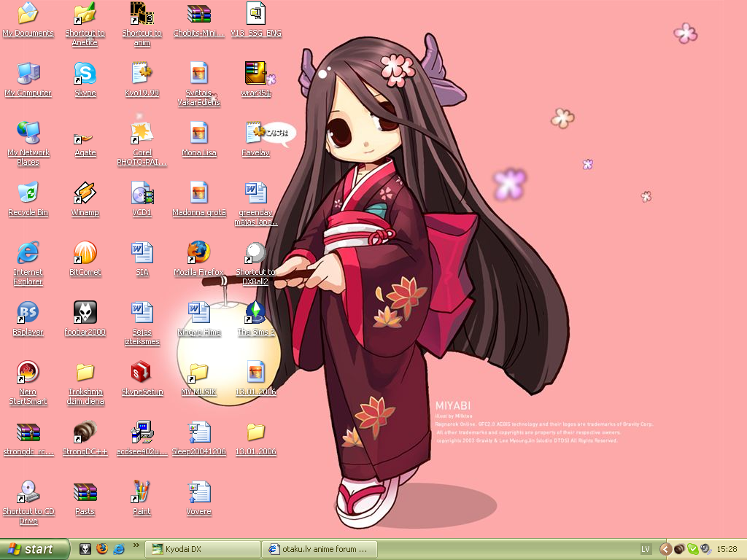Image resolution: width=747 pixels, height=560 pixels.
Task: Open the Shortcut to CD Drive icon
Action: pos(28,491)
